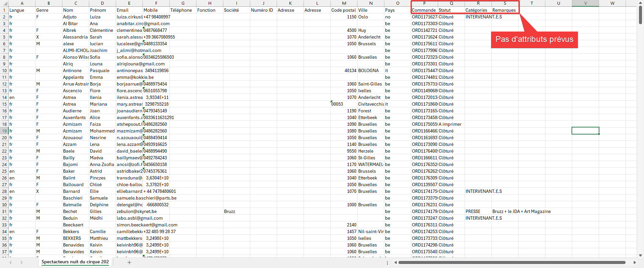Screen dimensions: 644x268
Task: Select the 'A imprimer' status cell
Action: coord(451,124)
